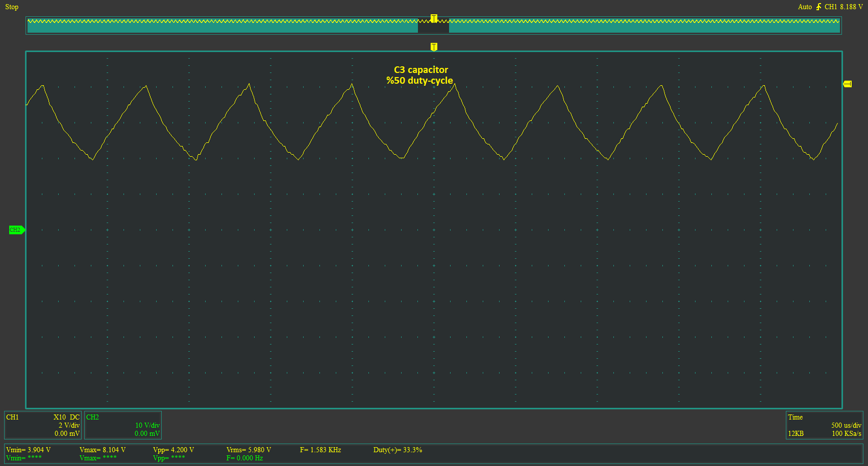Screen dimensions: 868x466
Task: Click the Stop acquisition status
Action: coord(12,7)
